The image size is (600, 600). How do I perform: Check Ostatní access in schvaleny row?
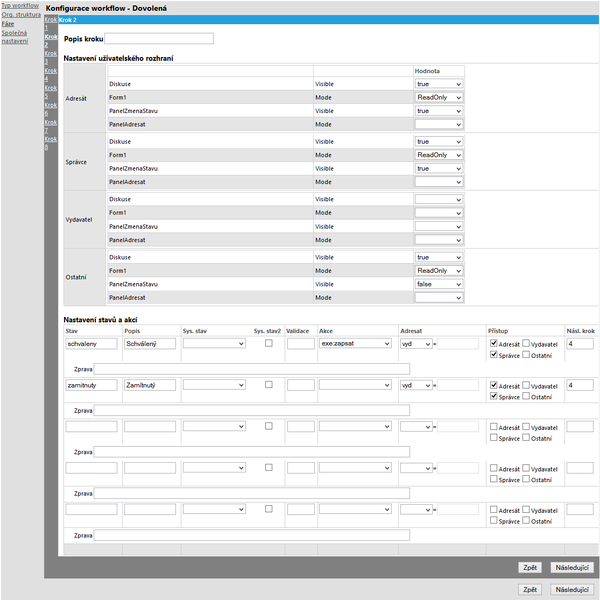pyautogui.click(x=526, y=354)
